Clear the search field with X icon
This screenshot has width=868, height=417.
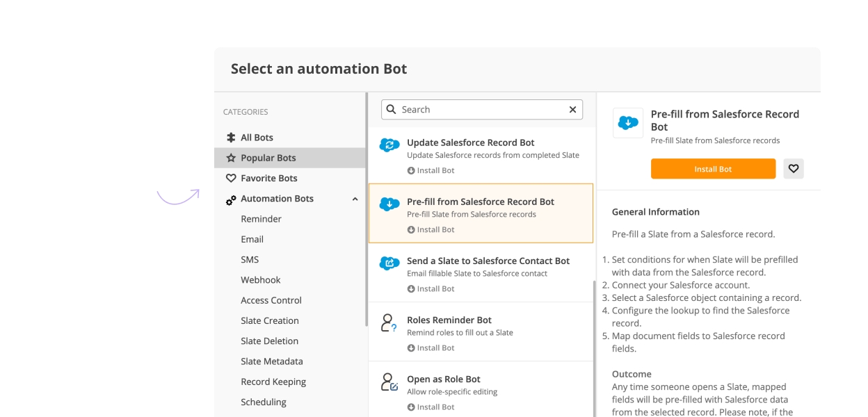pyautogui.click(x=572, y=110)
